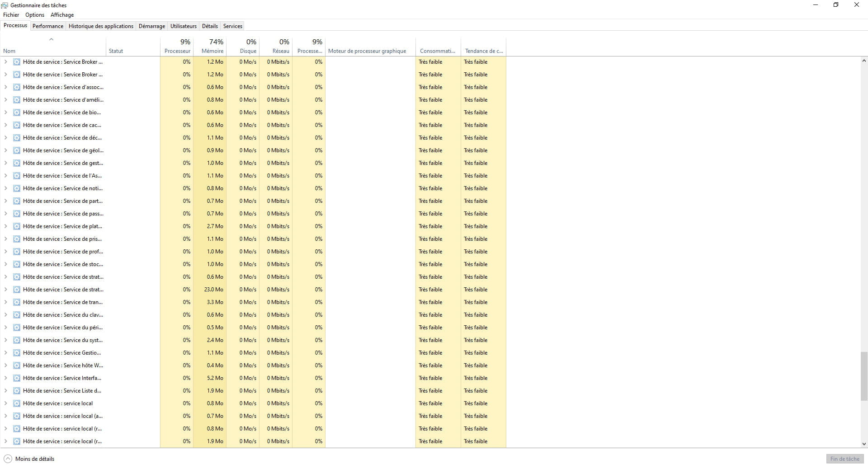The height and width of the screenshot is (468, 868).
Task: Click the circled arrow icon beside Moins de détails
Action: tap(8, 459)
